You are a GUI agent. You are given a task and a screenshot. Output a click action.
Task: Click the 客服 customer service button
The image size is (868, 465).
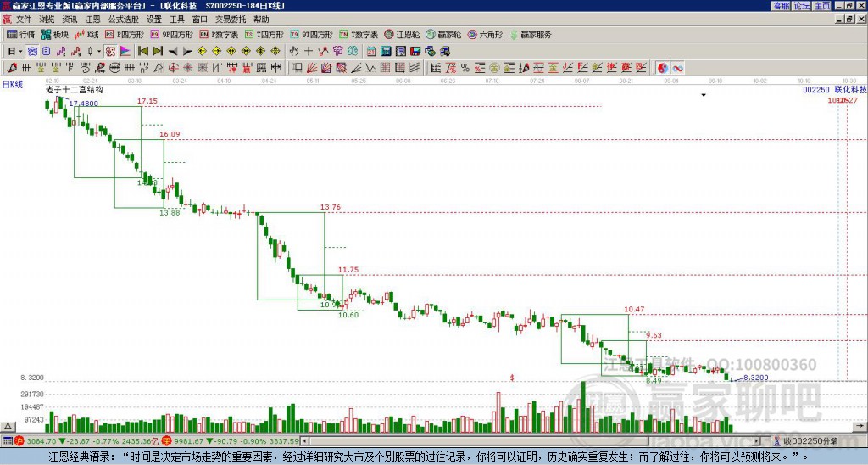click(x=781, y=5)
